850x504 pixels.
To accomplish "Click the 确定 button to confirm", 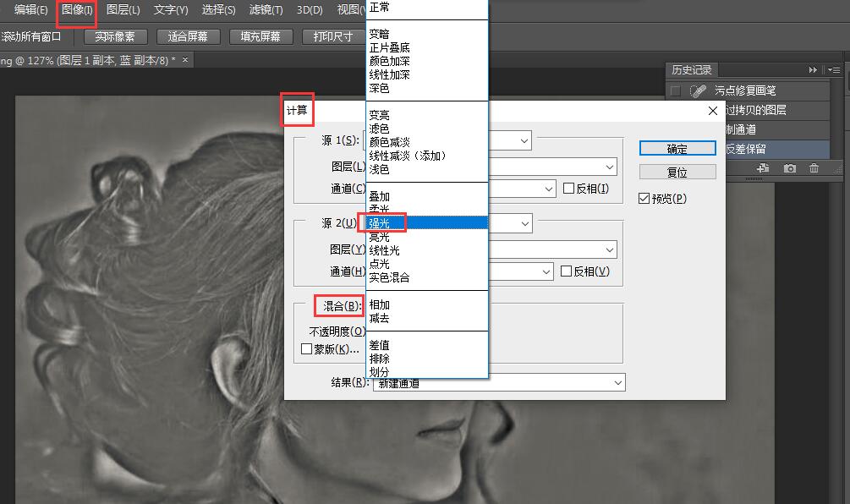I will click(677, 148).
